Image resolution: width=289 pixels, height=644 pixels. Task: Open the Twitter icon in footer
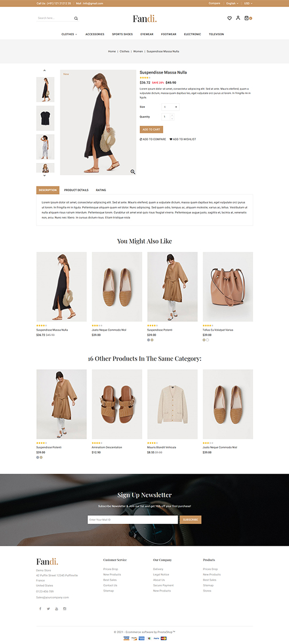48,609
